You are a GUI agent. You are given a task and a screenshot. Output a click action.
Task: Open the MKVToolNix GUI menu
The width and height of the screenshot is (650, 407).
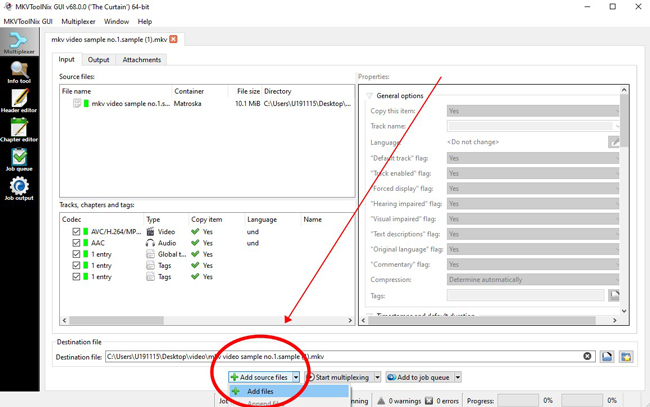[x=28, y=22]
